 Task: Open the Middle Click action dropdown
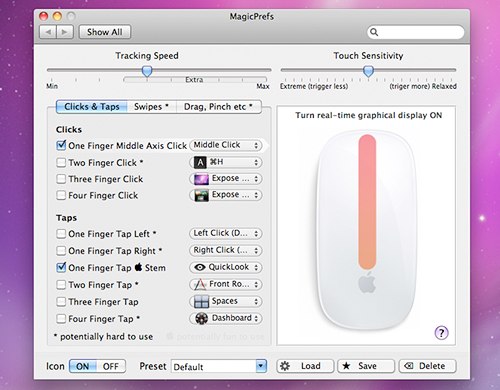pos(226,145)
